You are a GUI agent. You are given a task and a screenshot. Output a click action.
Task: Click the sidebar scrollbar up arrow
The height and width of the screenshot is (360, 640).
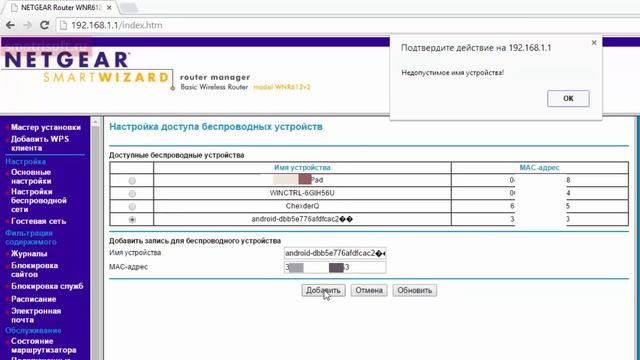pos(96,122)
